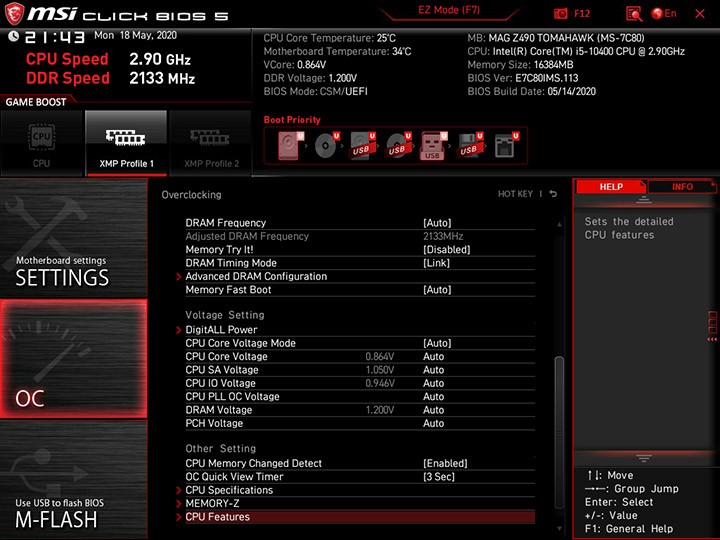Click the Boot Priority heading
The width and height of the screenshot is (720, 540).
tap(292, 120)
